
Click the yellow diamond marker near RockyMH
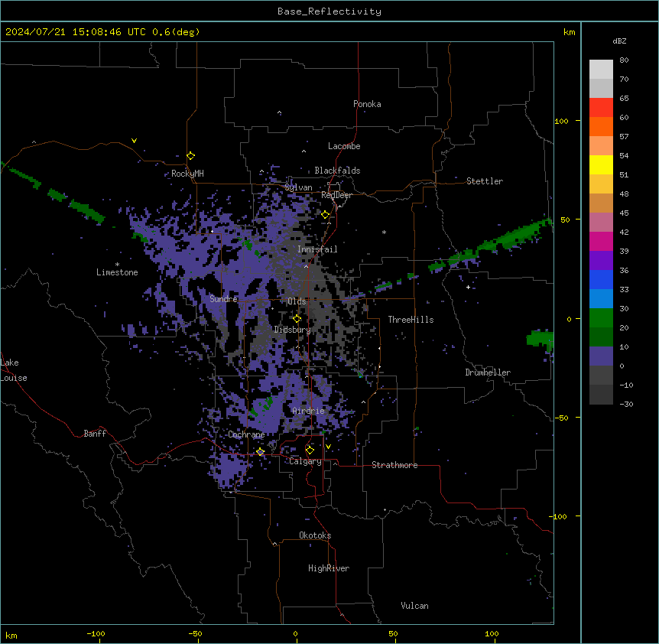pyautogui.click(x=191, y=156)
